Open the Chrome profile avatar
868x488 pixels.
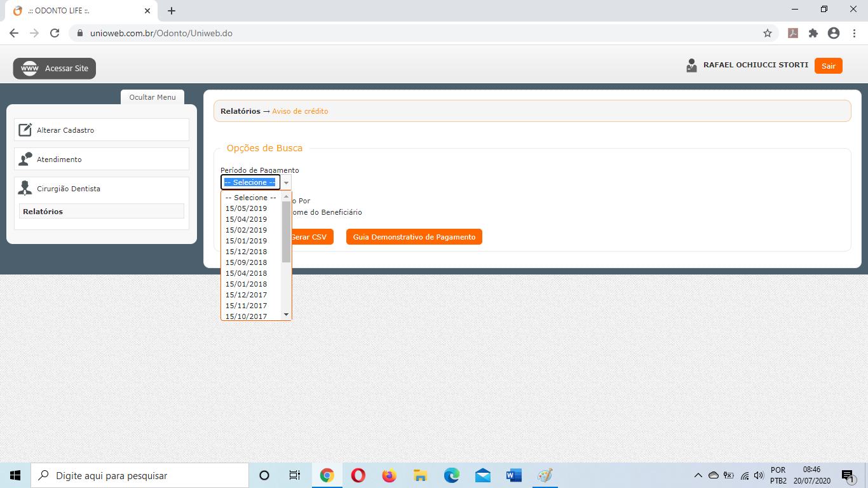click(834, 33)
